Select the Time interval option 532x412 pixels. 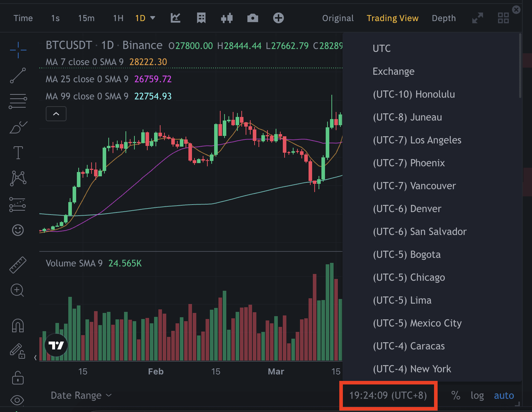tap(23, 18)
